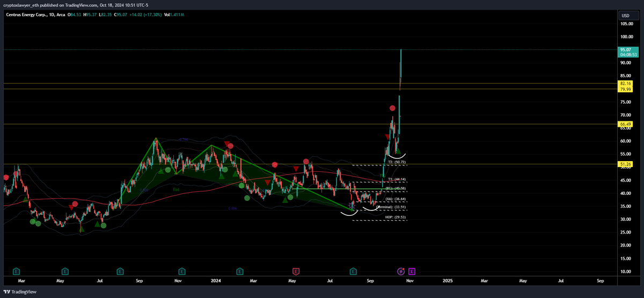Image resolution: width=644 pixels, height=298 pixels.
Task: Click the T1: (44.14) target label
Action: click(x=398, y=179)
